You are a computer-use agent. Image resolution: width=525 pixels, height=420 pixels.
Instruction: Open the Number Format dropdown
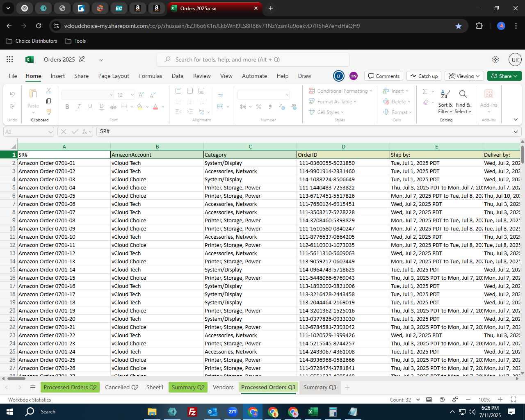tap(287, 95)
